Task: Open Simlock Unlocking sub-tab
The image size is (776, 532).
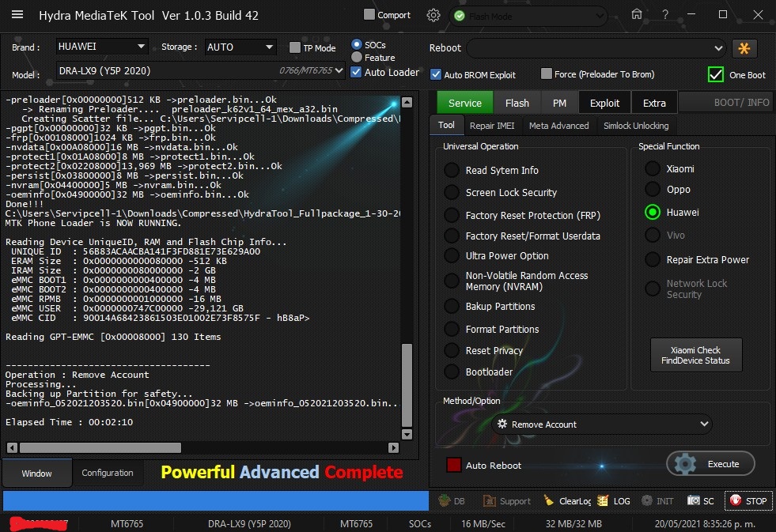Action: pos(636,126)
